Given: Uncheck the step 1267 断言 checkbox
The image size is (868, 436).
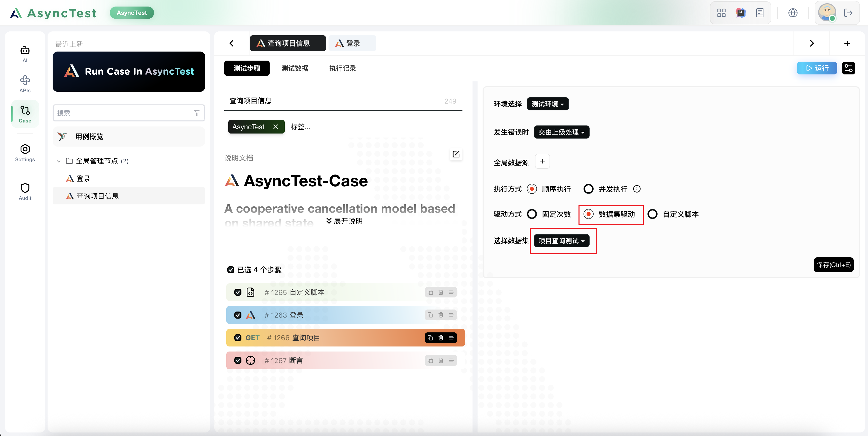Looking at the screenshot, I should click(238, 361).
